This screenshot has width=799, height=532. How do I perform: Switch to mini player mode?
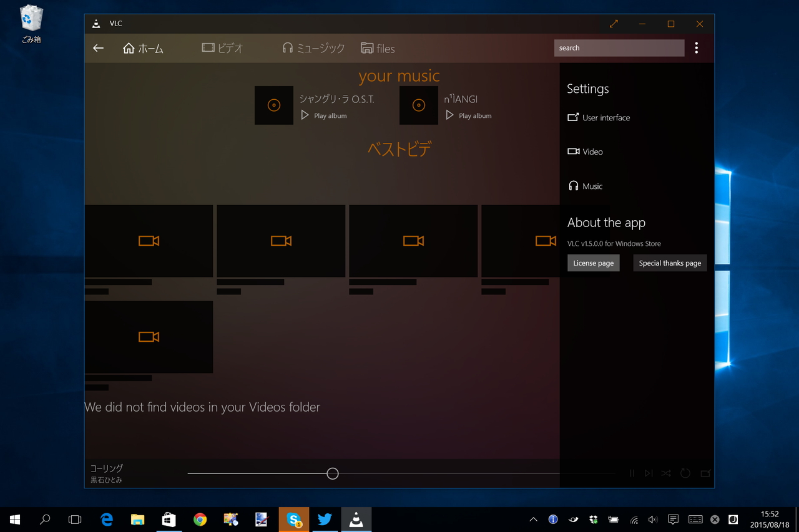click(x=705, y=473)
